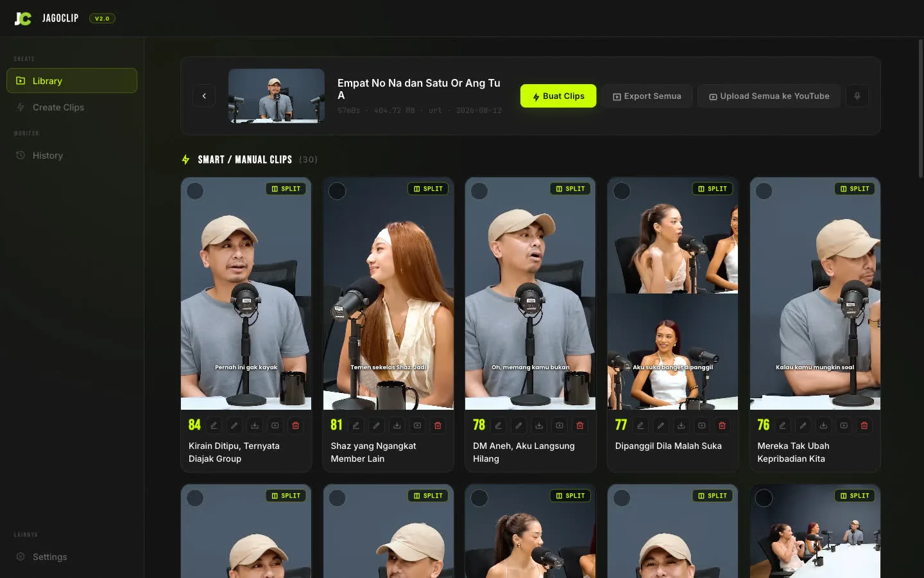Screen dimensions: 924x578
Task: Delete the Mereka Tak Ubah clip
Action: tap(864, 425)
